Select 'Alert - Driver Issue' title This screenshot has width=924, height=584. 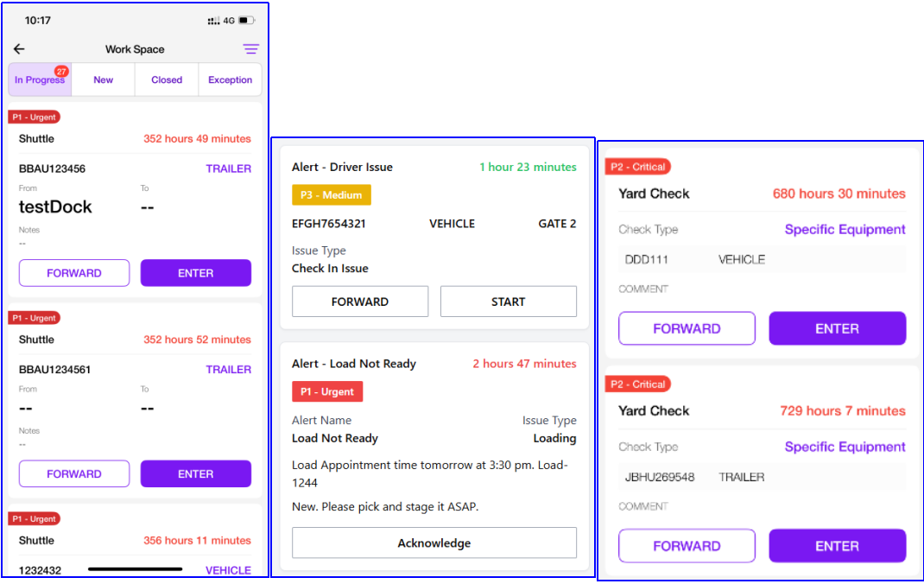(x=342, y=167)
